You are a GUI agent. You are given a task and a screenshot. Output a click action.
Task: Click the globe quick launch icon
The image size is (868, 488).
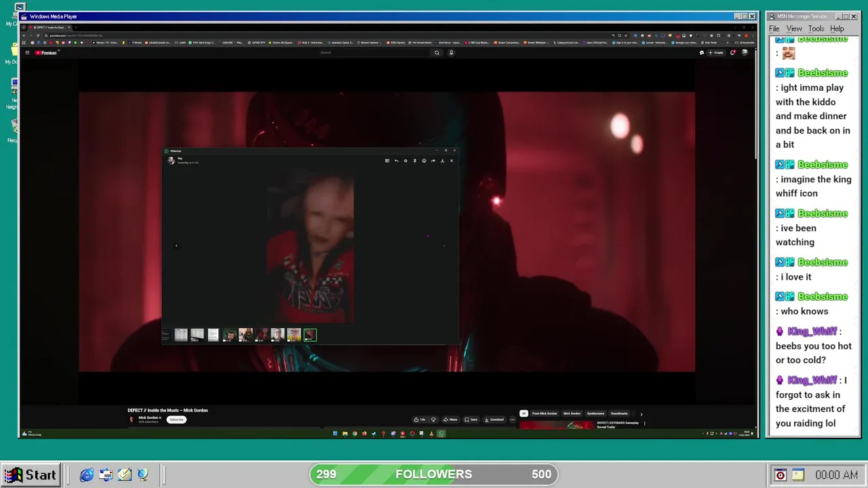[x=143, y=475]
